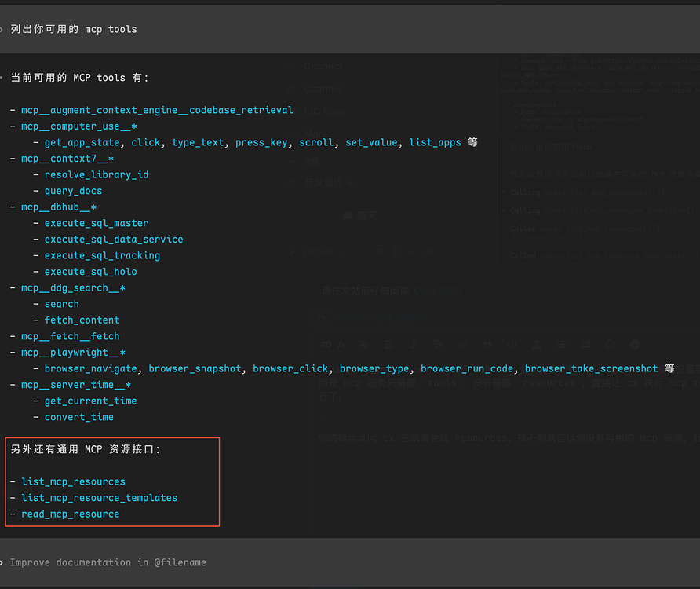
Task: Click the 'convert_time' item
Action: [79, 417]
